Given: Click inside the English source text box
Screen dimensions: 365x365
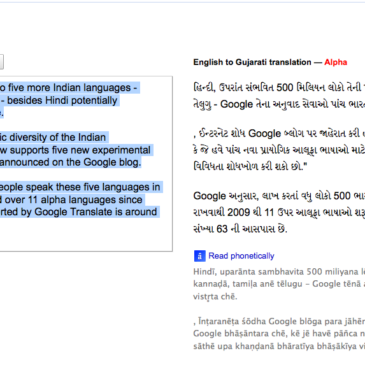Looking at the screenshot, I should coord(86,163).
